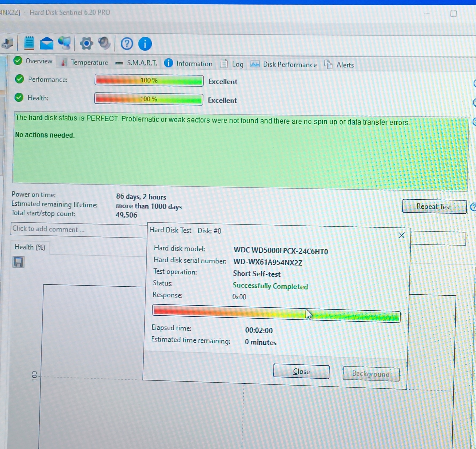Open the Log tab
The height and width of the screenshot is (449, 476).
232,64
